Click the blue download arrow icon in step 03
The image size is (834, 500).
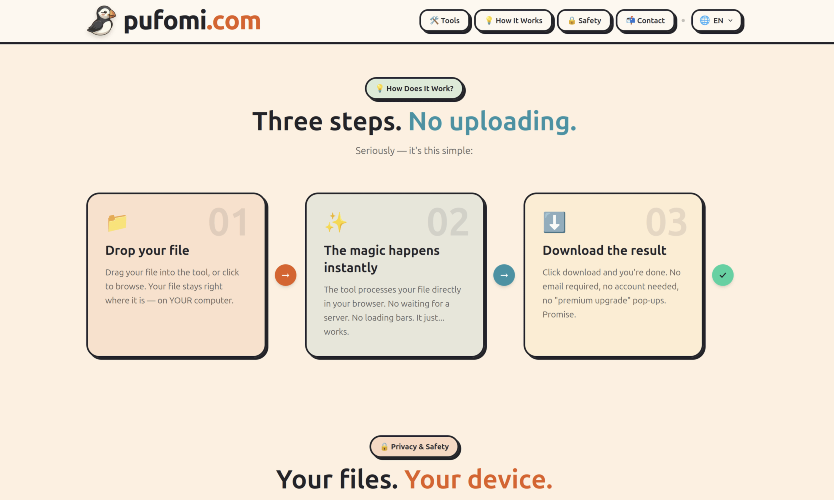(x=554, y=222)
